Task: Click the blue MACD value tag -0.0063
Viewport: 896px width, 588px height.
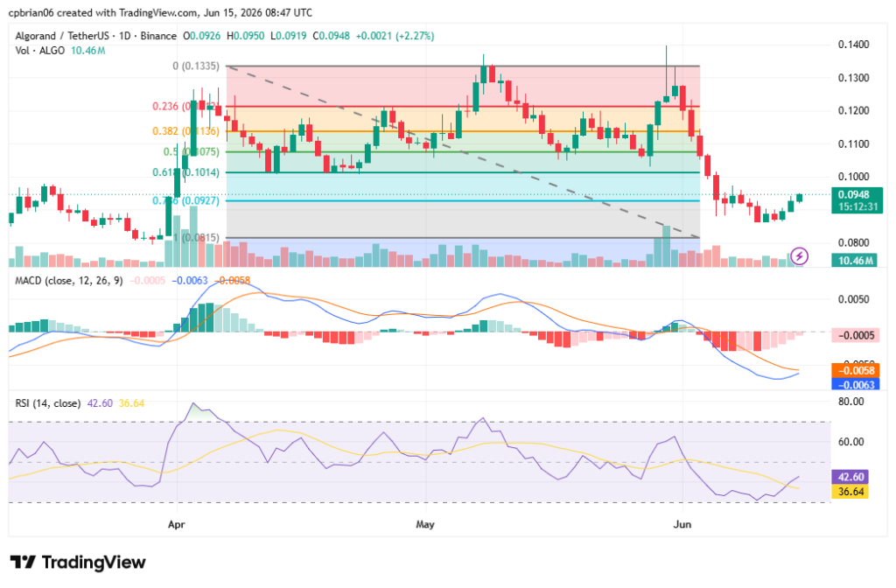Action: [x=856, y=385]
